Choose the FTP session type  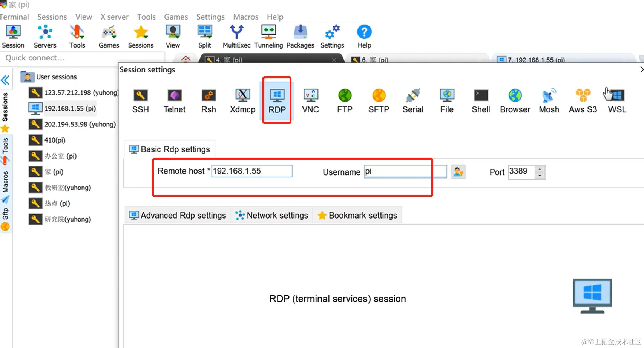(345, 101)
